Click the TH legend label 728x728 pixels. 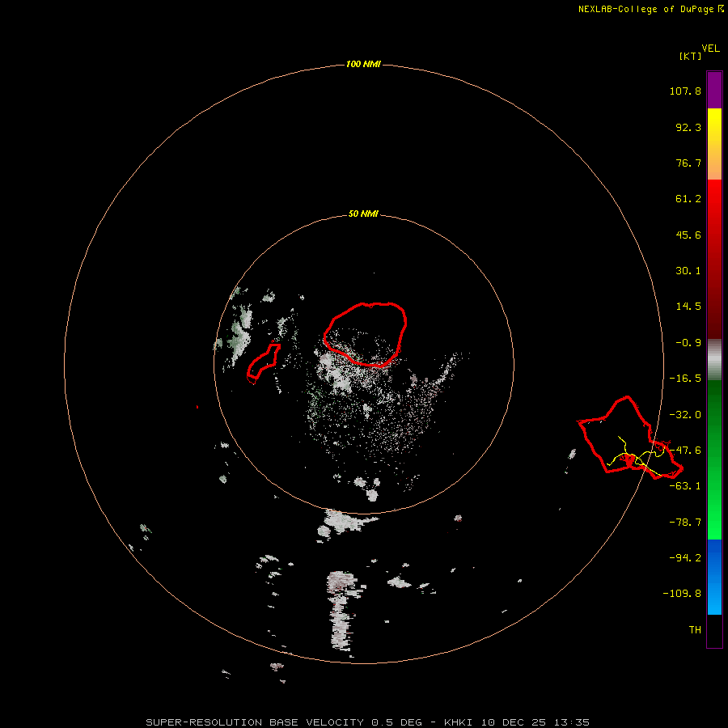point(695,630)
